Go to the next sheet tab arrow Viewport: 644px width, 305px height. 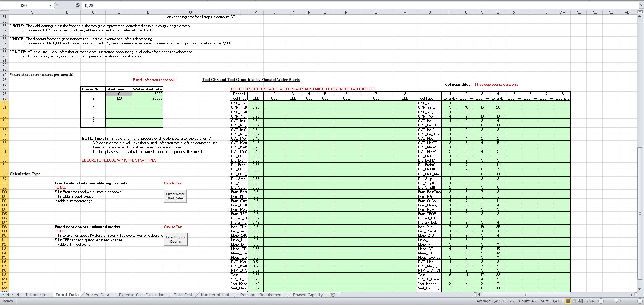[13, 295]
